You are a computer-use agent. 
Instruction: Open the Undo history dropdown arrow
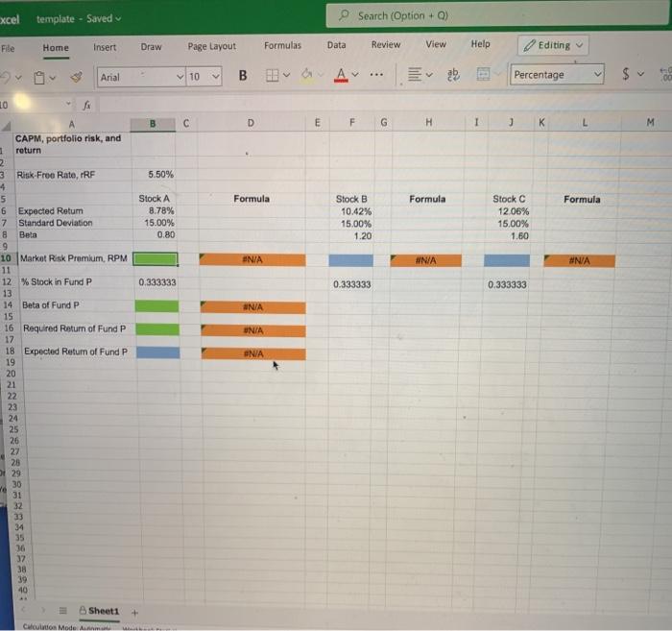pos(18,78)
